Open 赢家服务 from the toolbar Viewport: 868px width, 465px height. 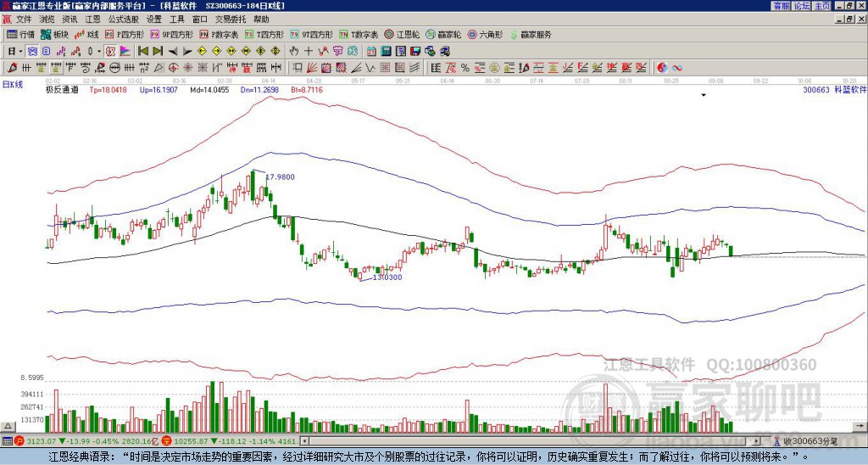pos(531,34)
